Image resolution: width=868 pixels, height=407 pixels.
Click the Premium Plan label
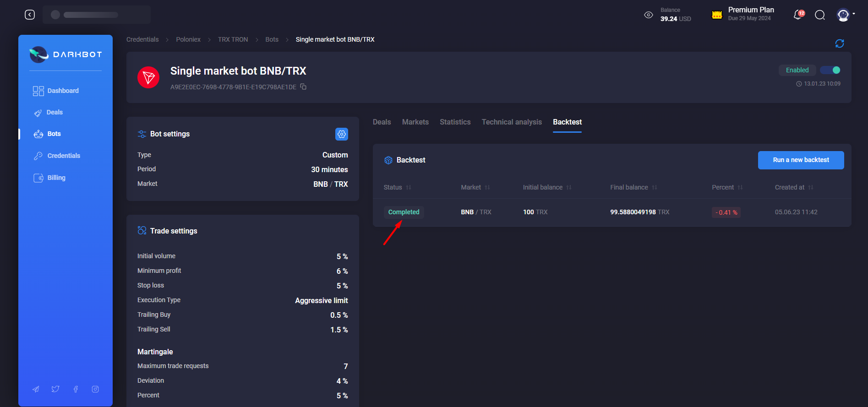[751, 10]
